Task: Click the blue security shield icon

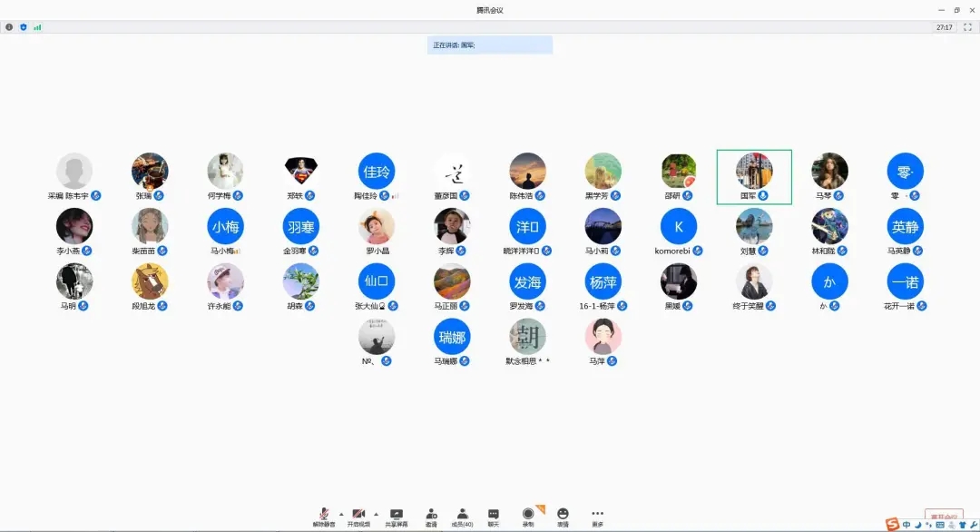Action: [23, 27]
